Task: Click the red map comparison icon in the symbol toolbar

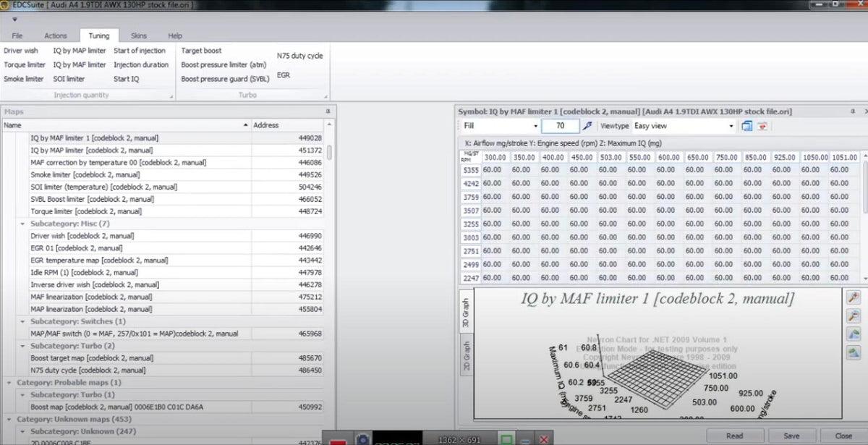Action: 764,125
